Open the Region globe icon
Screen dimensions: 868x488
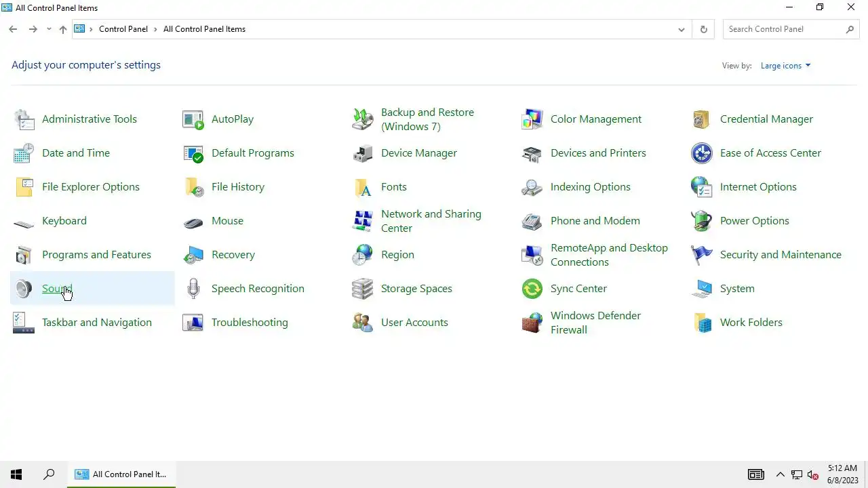(363, 255)
